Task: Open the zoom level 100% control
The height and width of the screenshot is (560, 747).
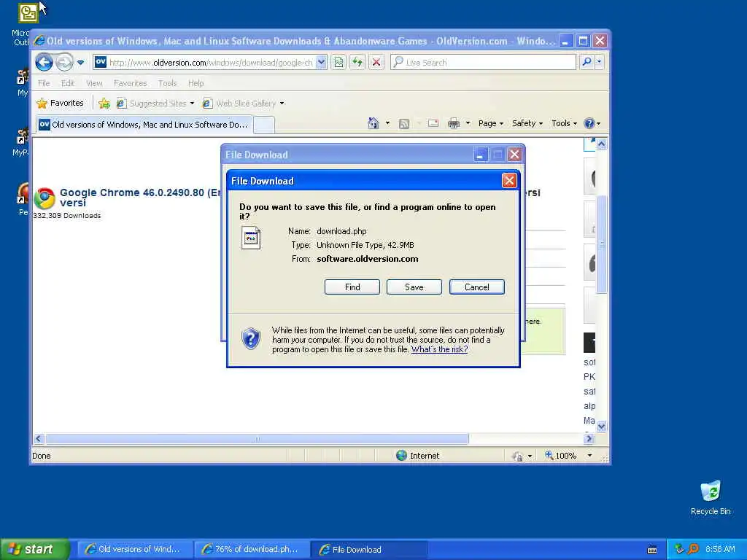Action: tap(561, 456)
